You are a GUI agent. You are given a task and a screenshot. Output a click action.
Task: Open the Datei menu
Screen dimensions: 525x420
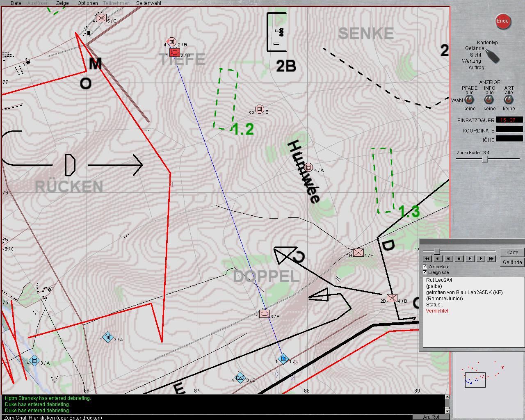pos(16,3)
